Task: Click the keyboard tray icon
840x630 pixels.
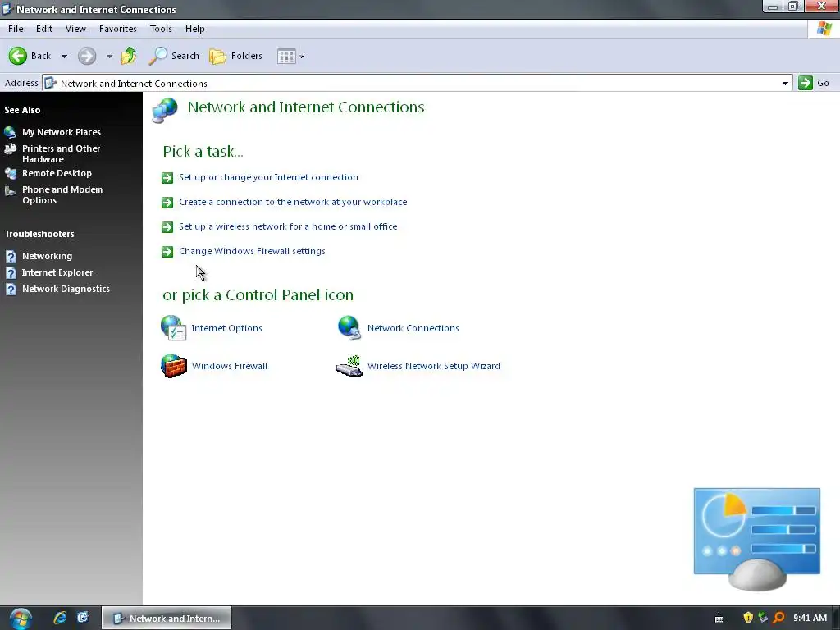Action: pos(719,619)
